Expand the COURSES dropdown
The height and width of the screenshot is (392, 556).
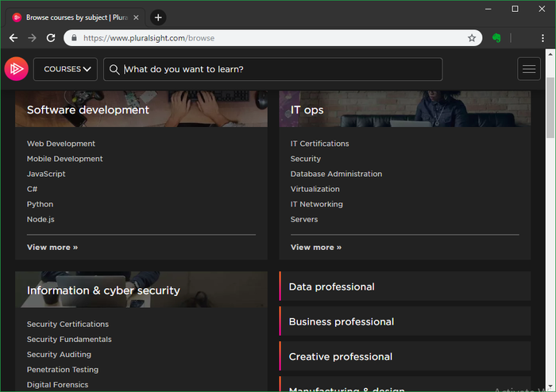click(x=66, y=69)
